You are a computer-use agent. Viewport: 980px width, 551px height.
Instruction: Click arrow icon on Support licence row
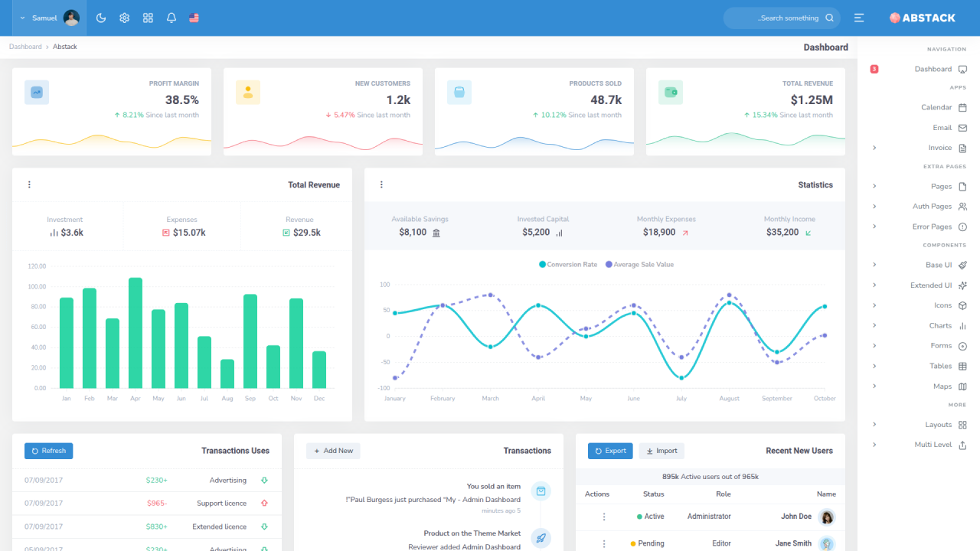[x=264, y=503]
